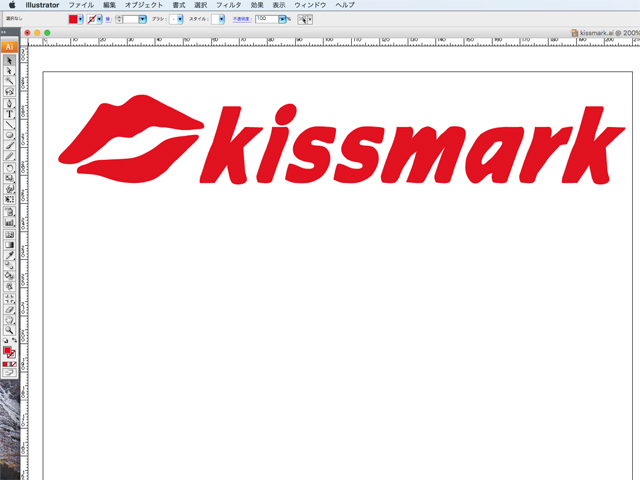This screenshot has height=480, width=640.
Task: Open the style (スタイル) dropdown
Action: tap(222, 19)
